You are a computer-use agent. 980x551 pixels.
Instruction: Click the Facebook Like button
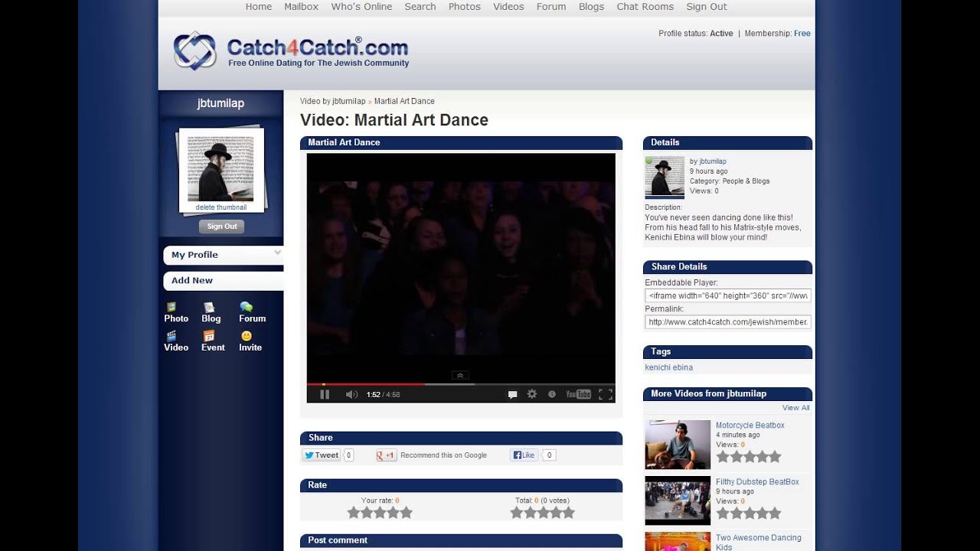[524, 455]
